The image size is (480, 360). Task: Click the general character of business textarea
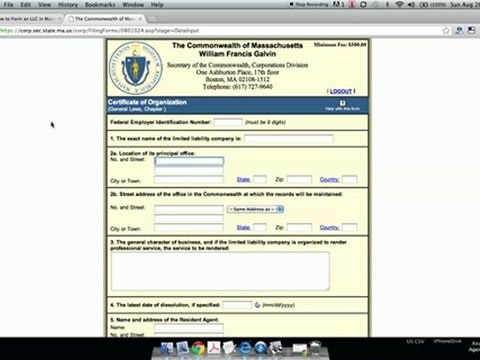[220, 271]
